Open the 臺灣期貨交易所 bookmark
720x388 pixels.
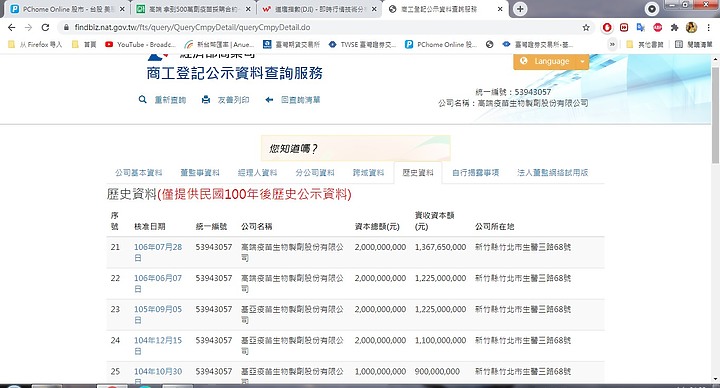pyautogui.click(x=292, y=45)
